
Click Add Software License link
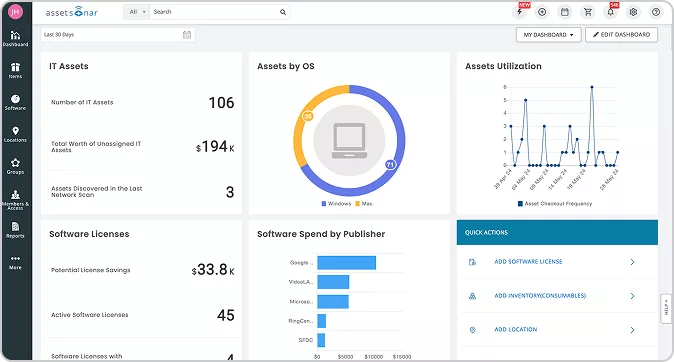528,261
